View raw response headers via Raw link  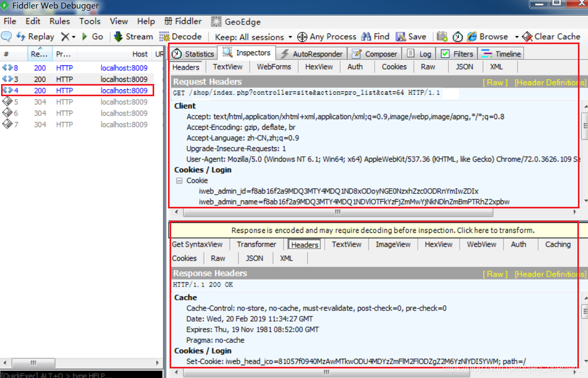[x=495, y=274]
